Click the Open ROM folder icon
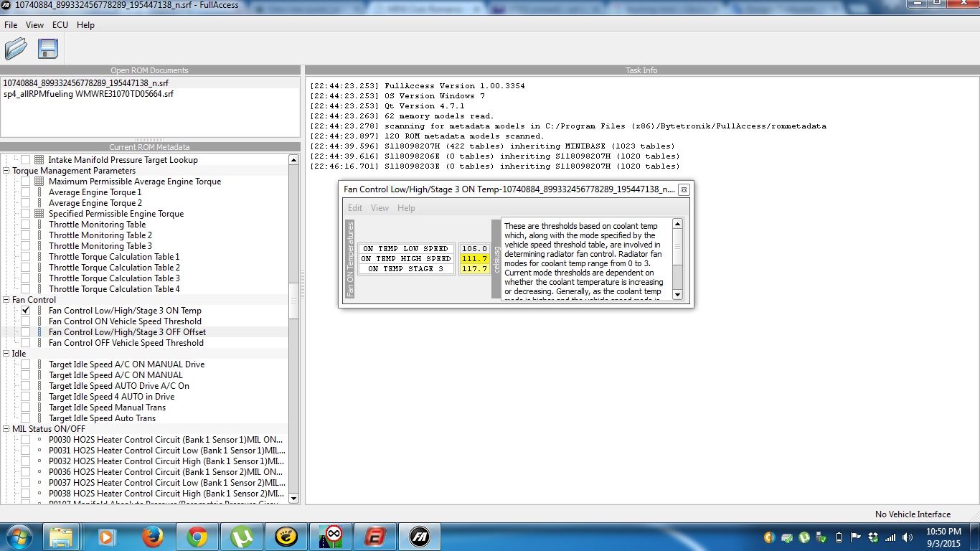Screen dimensions: 980x551 16,49
